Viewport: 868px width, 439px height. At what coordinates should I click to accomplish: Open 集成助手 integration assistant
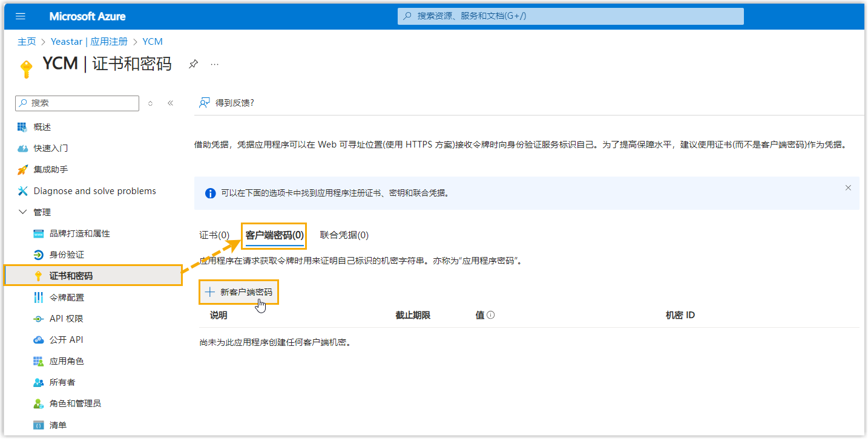[x=51, y=169]
